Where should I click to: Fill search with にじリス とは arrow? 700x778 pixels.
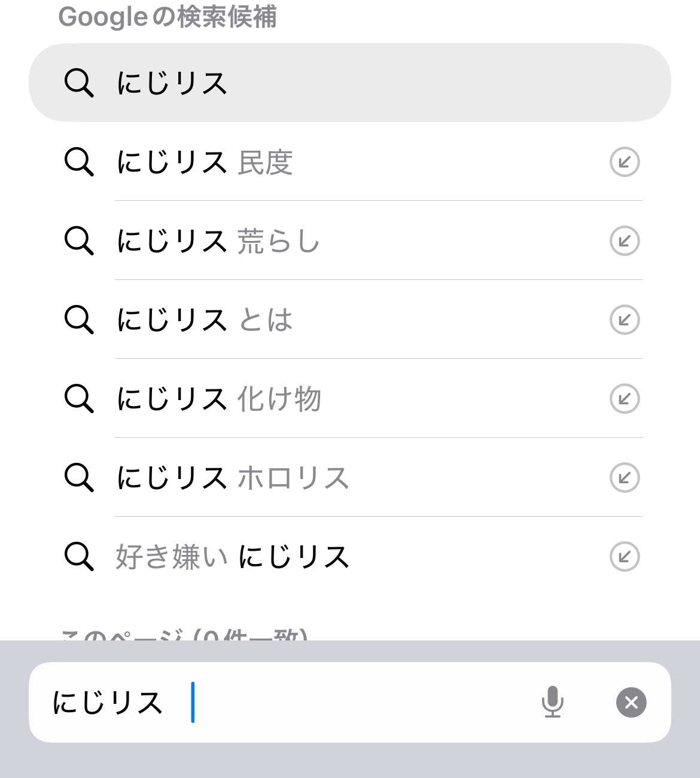coord(625,320)
